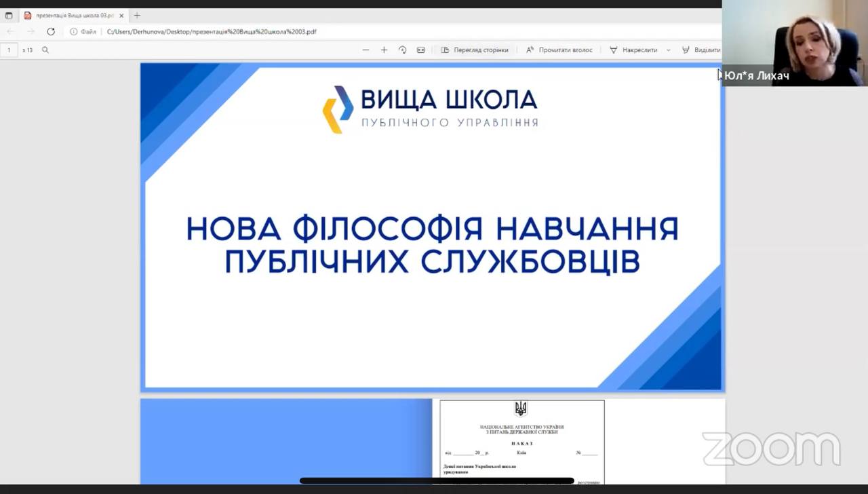The image size is (868, 494).
Task: Click the НАКАЗ document on second page
Action: click(x=521, y=440)
